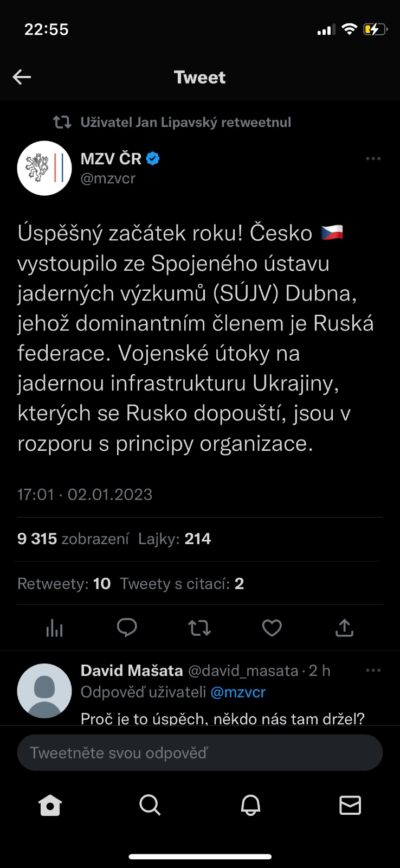The width and height of the screenshot is (400, 868).
Task: Open David Mašata's avatar
Action: 44,691
